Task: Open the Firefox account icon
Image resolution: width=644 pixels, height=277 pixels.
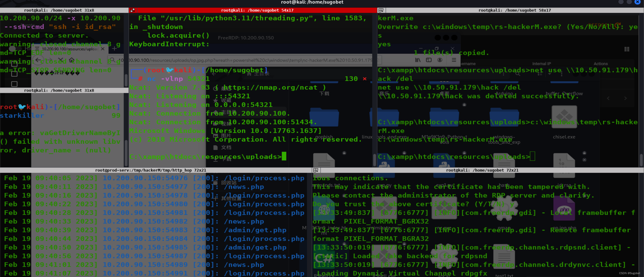Action: [x=440, y=60]
